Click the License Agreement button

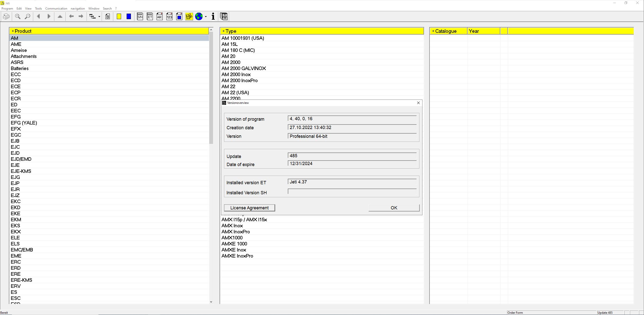[x=249, y=208]
